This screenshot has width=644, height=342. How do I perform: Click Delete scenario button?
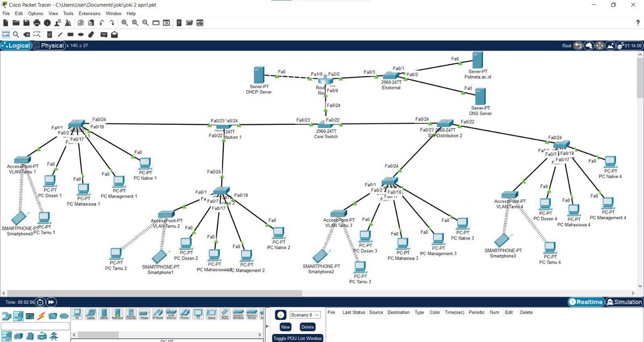[308, 326]
